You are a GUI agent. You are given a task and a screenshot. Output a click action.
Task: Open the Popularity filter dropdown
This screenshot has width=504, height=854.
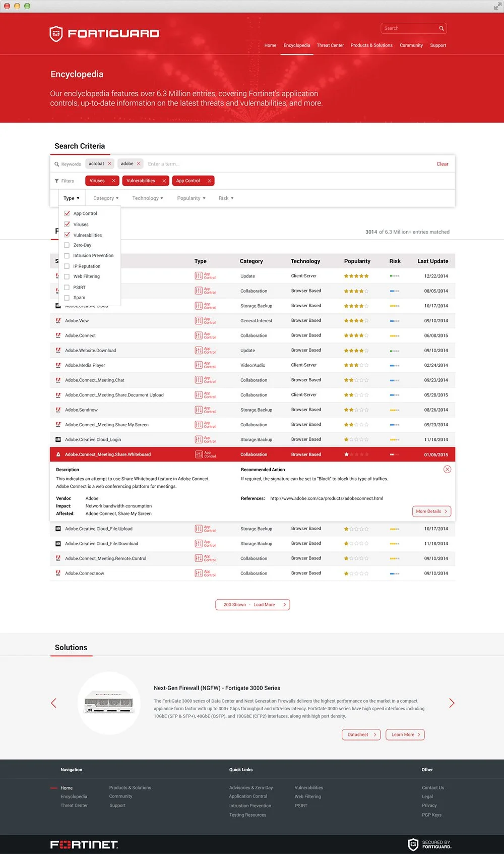pyautogui.click(x=191, y=198)
